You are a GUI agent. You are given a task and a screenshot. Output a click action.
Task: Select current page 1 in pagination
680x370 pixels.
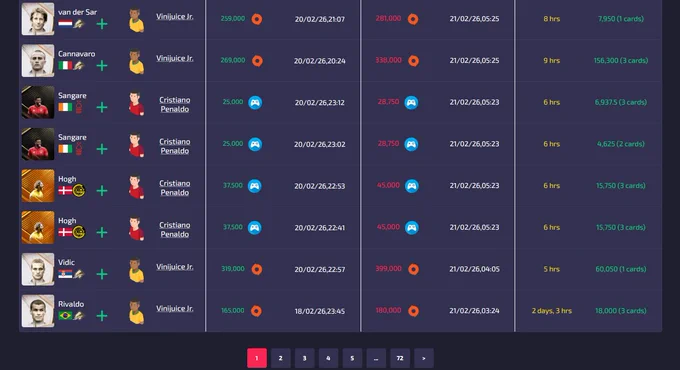click(x=257, y=358)
